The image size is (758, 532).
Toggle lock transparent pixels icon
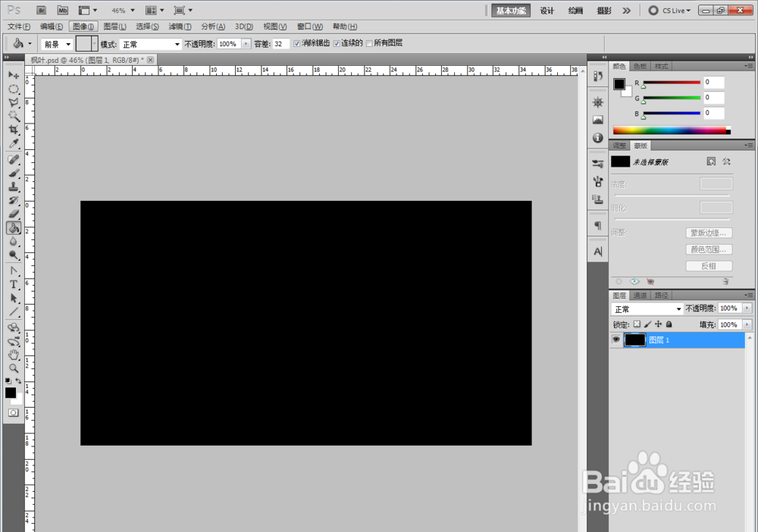[637, 324]
